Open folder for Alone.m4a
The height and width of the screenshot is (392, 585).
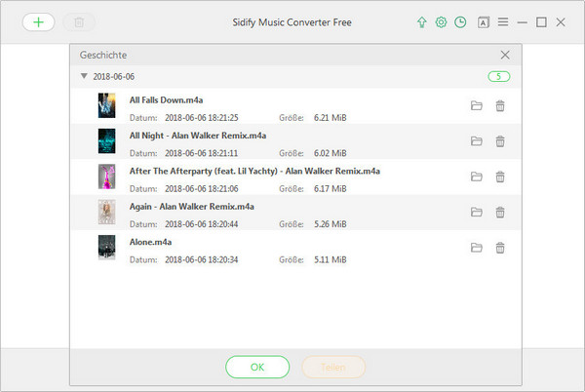[477, 248]
